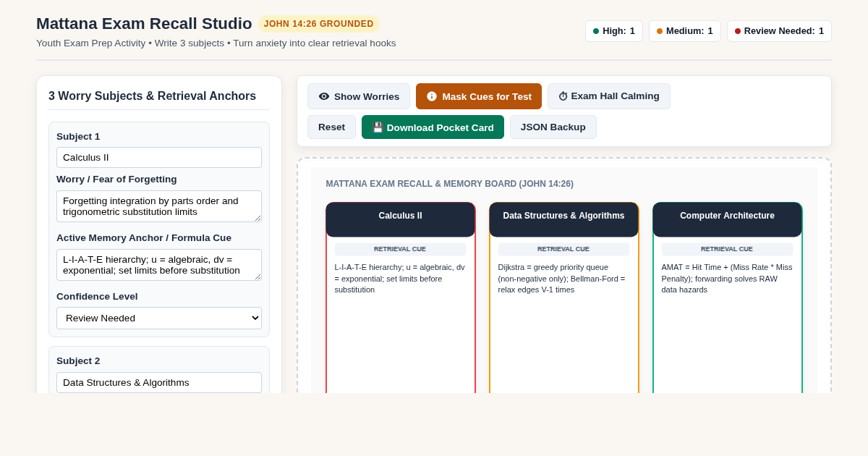Click the Dijkstra greedy priority queue cue text
Viewport: 868px width, 456px height.
[563, 279]
